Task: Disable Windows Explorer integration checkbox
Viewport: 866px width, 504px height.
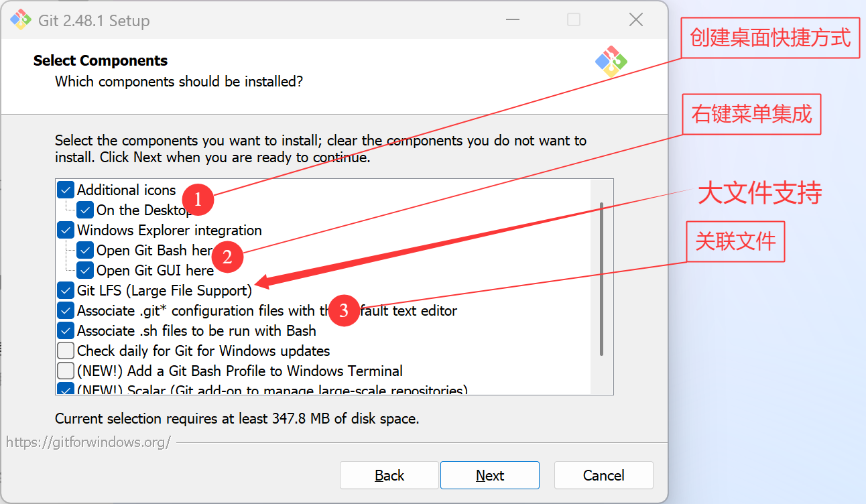Action: pos(66,231)
